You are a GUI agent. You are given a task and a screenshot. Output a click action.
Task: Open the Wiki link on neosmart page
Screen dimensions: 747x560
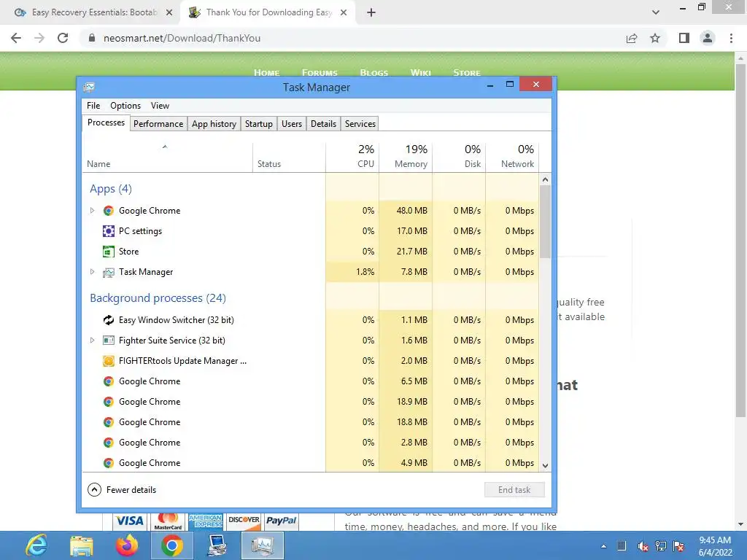coord(421,73)
